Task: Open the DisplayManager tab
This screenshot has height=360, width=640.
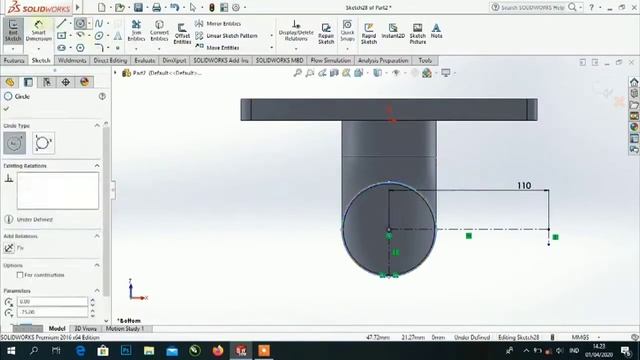Action: click(x=84, y=82)
